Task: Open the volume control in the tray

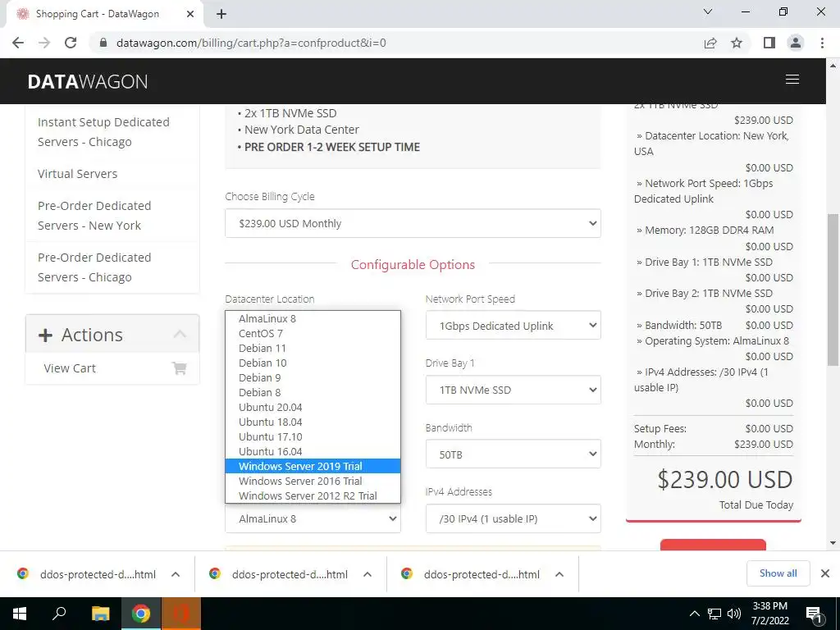Action: click(734, 614)
